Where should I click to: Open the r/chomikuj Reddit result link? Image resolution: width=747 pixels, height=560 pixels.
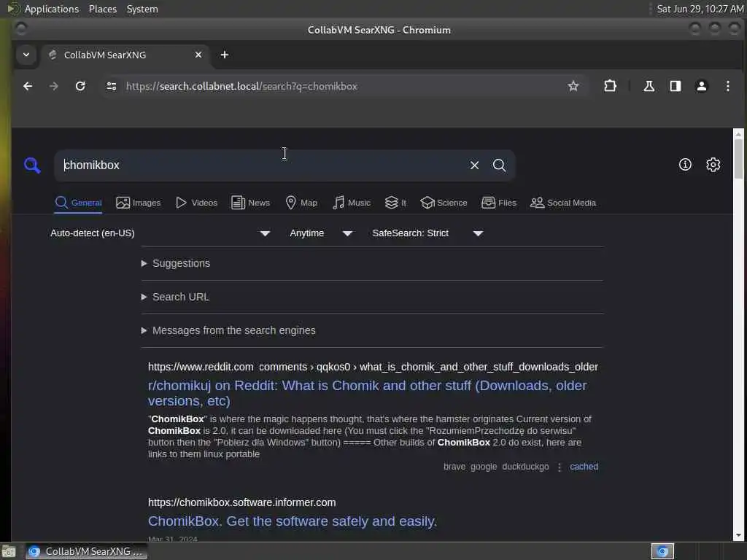(x=368, y=393)
